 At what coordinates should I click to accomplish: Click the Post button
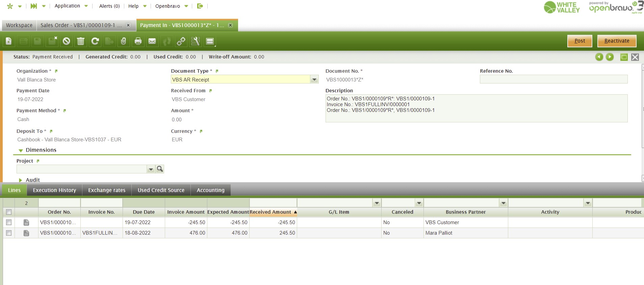coord(579,41)
